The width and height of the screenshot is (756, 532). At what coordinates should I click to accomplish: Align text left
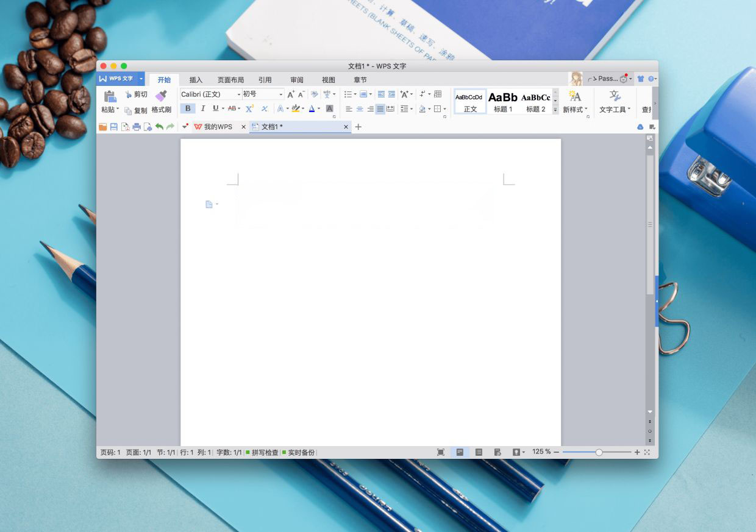(x=349, y=109)
